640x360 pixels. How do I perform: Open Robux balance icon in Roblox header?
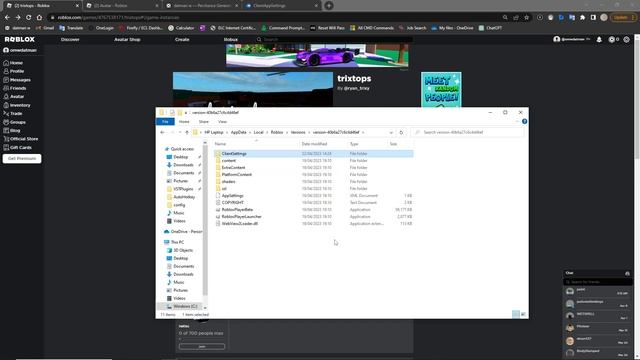[611, 40]
